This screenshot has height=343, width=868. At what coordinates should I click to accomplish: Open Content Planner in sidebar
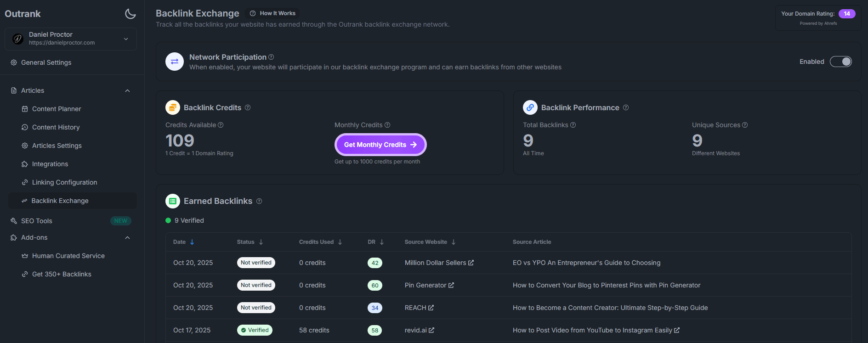tap(57, 109)
